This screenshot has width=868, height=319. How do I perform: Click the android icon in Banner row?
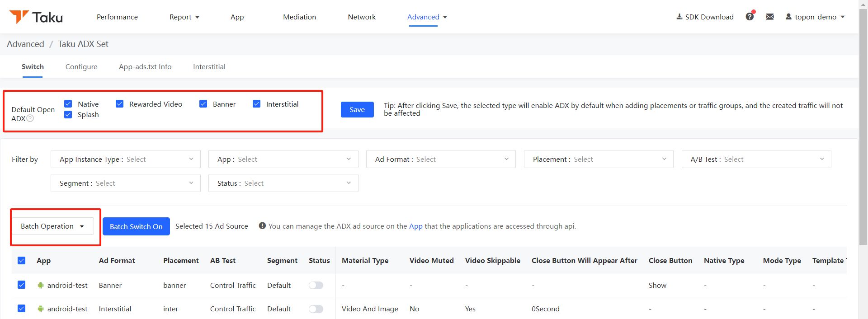click(x=41, y=285)
